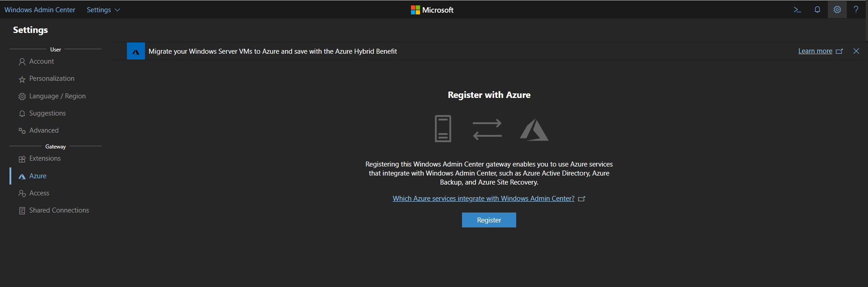Click the Access users icon

(x=22, y=194)
